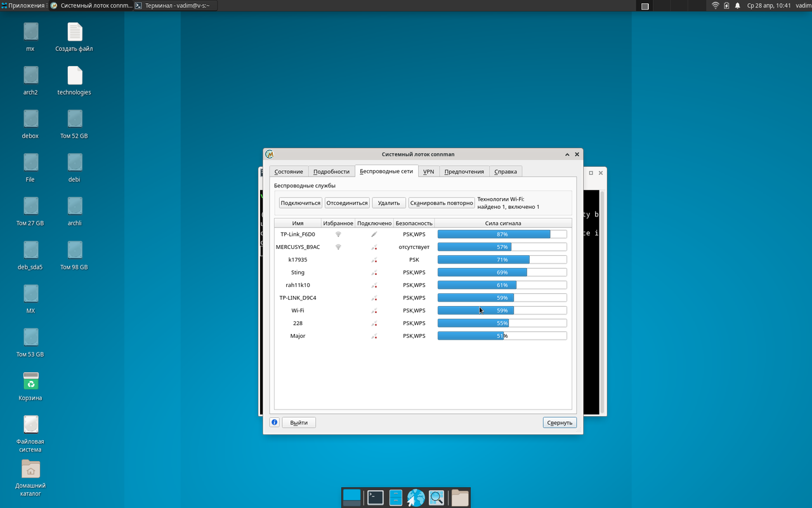812x508 pixels.
Task: Open the folder icon in the dock
Action: tap(460, 497)
